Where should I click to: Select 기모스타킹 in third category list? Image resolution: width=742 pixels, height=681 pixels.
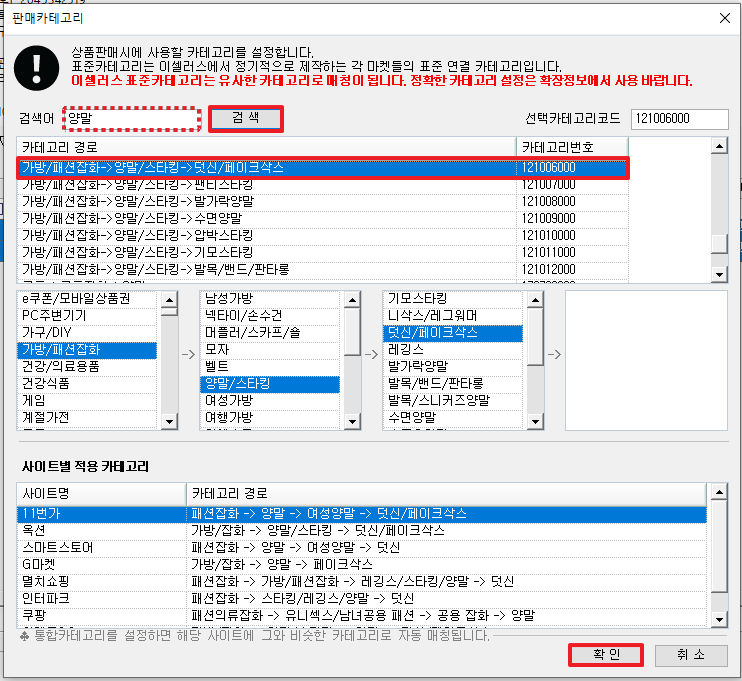coord(453,299)
